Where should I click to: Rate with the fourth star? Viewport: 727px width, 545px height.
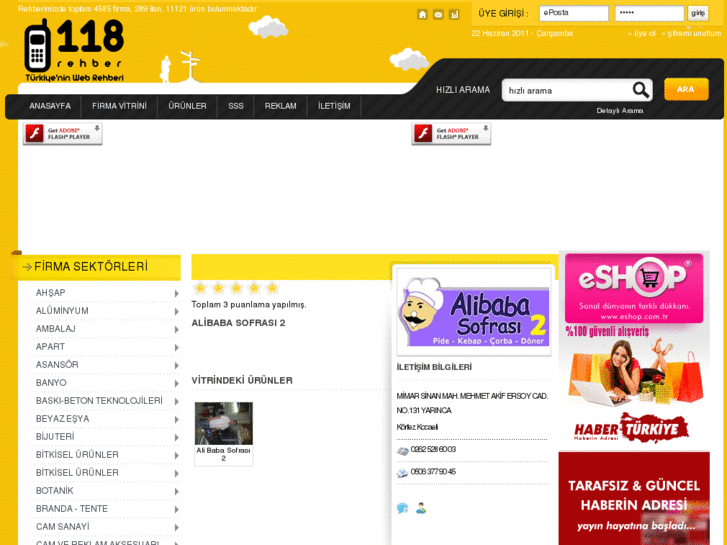(x=254, y=288)
